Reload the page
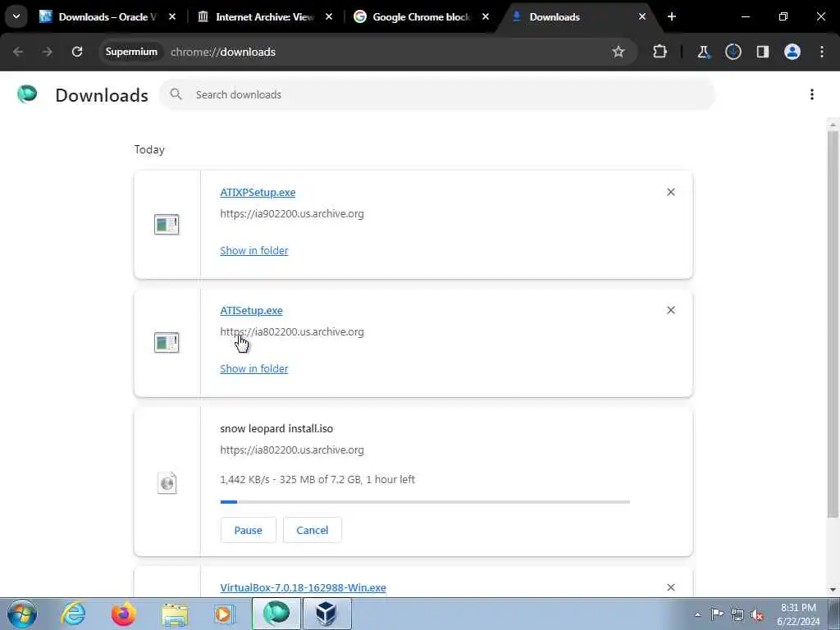 pos(77,52)
